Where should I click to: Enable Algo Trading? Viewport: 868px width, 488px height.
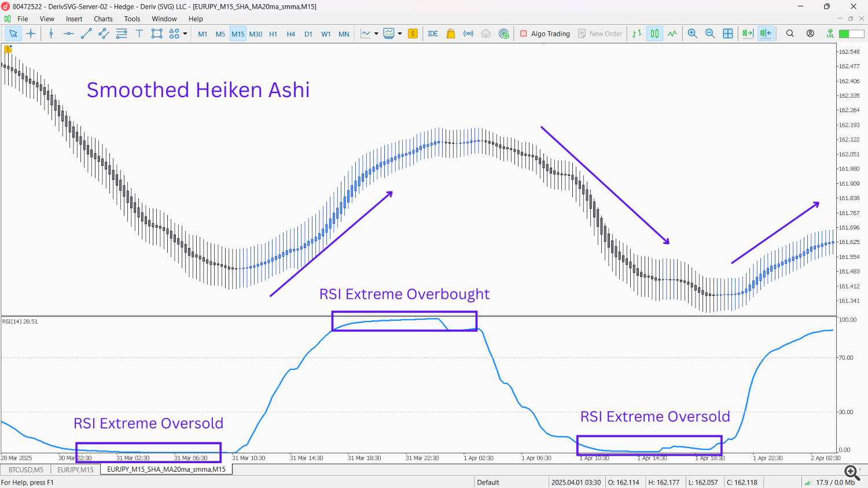pyautogui.click(x=545, y=34)
